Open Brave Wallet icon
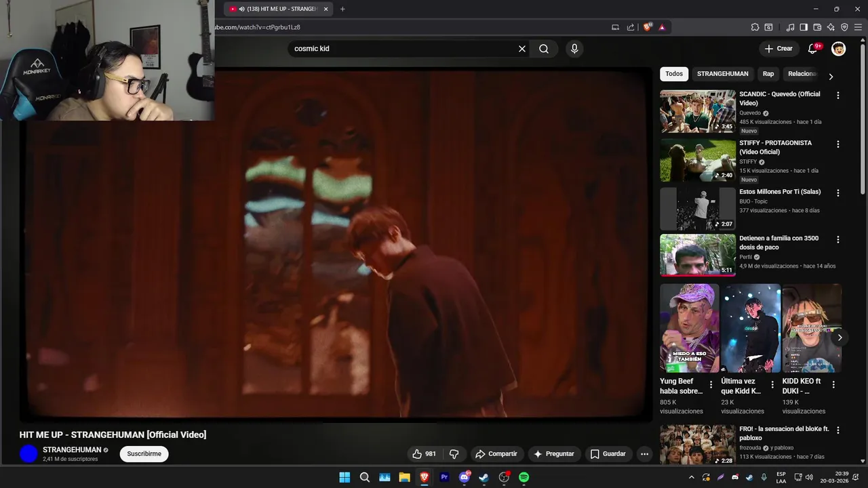Screen dimensions: 868x488 coord(817,27)
